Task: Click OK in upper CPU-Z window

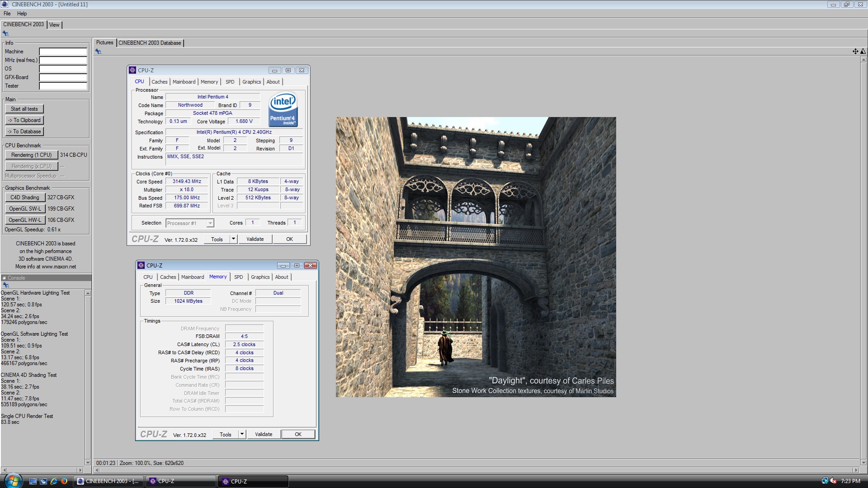Action: (290, 239)
